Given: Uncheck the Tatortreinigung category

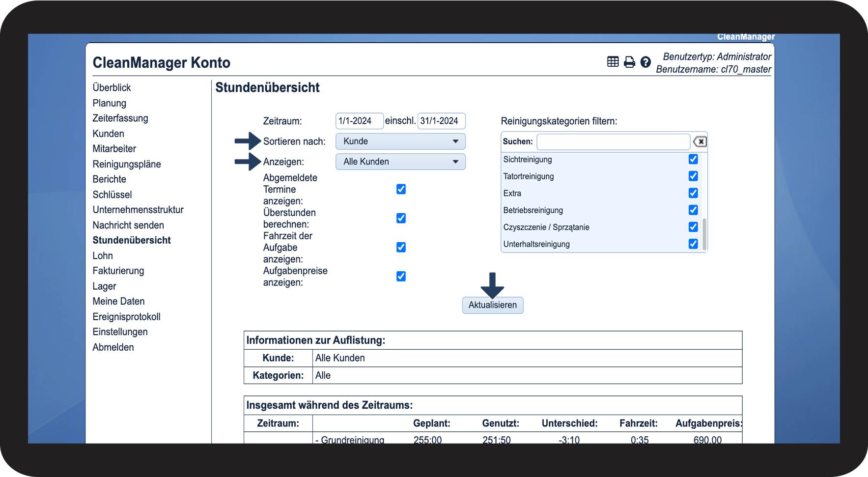Looking at the screenshot, I should coord(693,176).
